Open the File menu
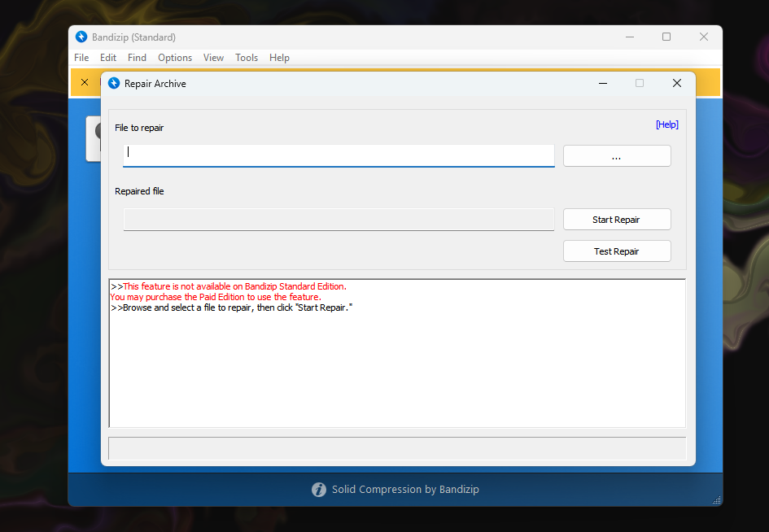The height and width of the screenshot is (532, 769). click(x=81, y=58)
